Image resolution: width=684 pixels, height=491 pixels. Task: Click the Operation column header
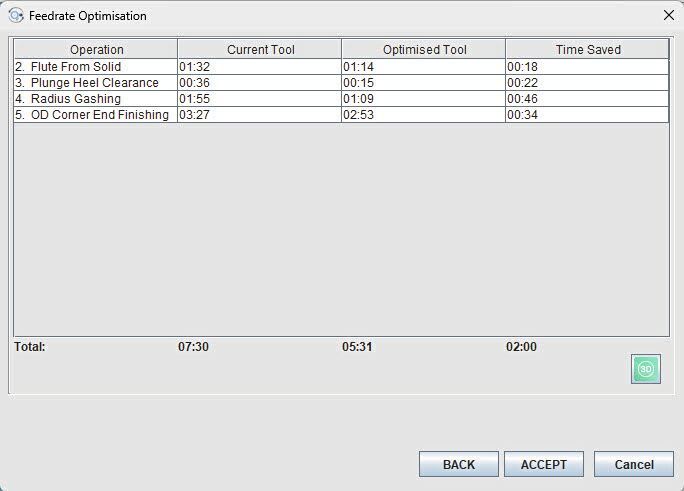tap(96, 49)
